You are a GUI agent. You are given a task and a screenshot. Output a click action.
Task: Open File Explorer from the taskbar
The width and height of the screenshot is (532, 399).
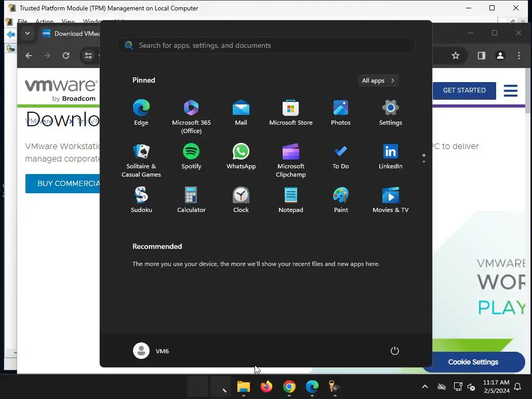[243, 387]
